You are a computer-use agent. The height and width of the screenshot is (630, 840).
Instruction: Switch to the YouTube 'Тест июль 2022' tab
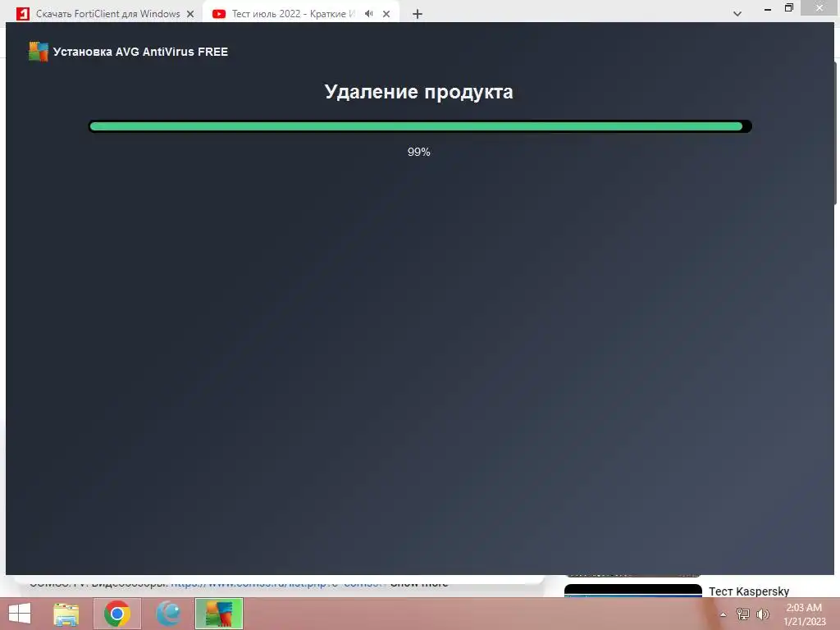(x=292, y=13)
